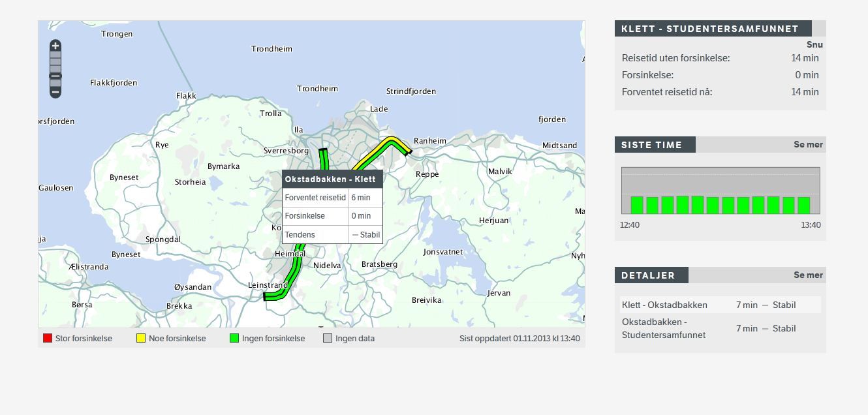Click the last bar in the Siste time chart
This screenshot has width=868, height=415.
pos(803,206)
